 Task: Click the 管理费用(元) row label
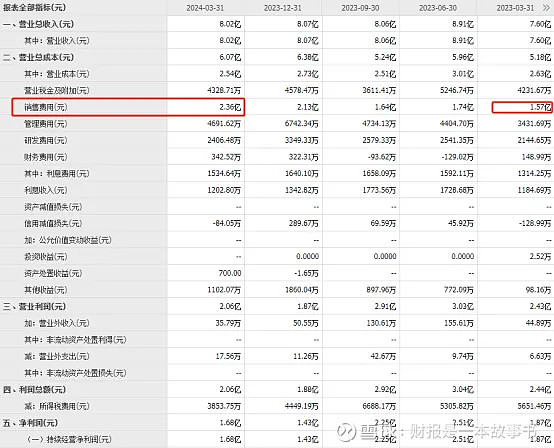46,124
